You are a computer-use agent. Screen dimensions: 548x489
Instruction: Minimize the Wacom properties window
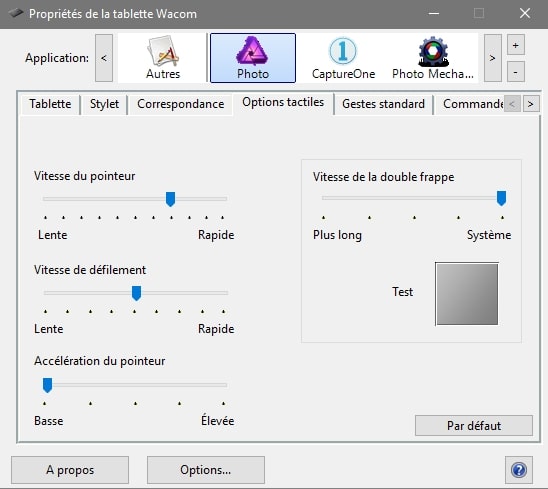pyautogui.click(x=434, y=14)
